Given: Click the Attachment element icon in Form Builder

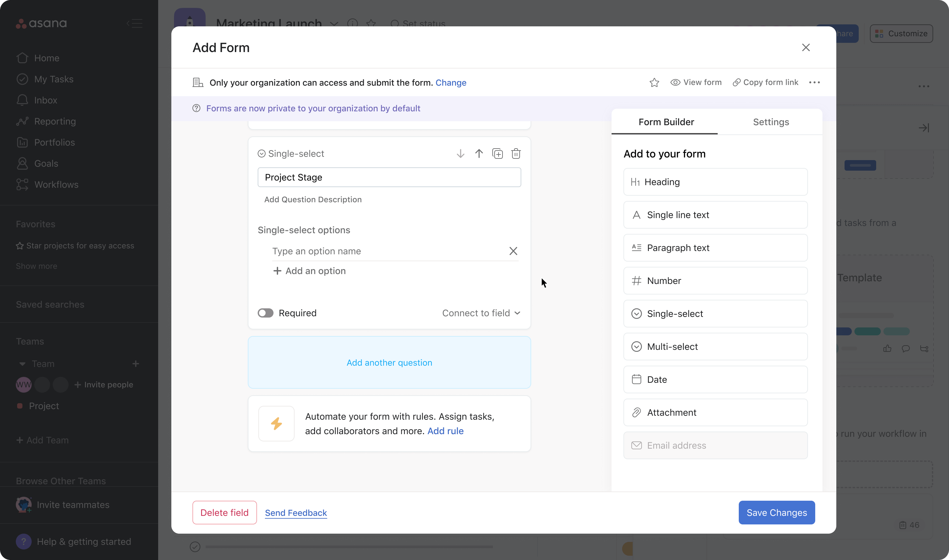Looking at the screenshot, I should [x=636, y=412].
